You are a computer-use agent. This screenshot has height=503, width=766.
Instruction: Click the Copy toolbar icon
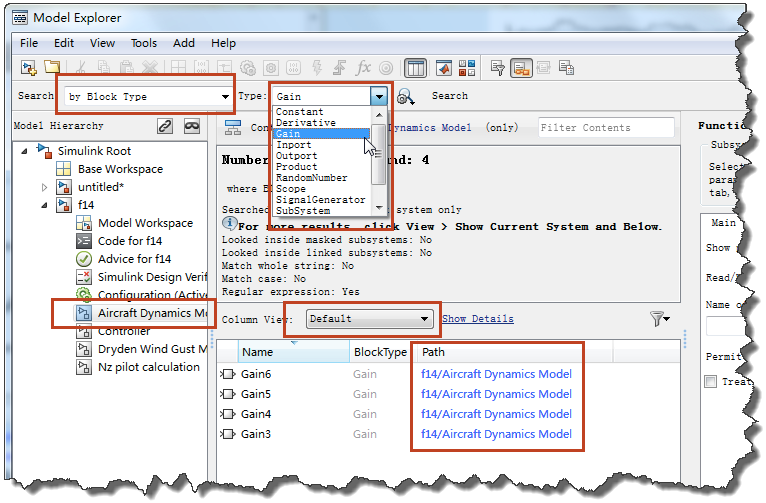[104, 68]
